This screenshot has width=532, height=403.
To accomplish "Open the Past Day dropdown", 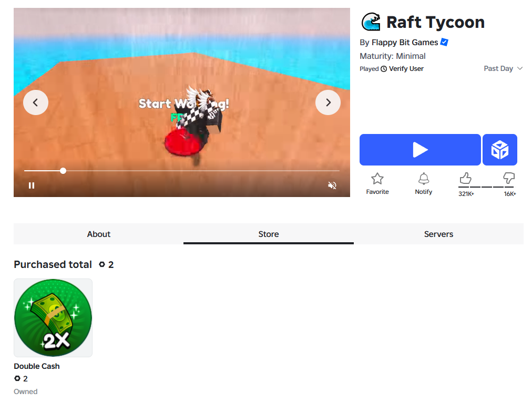I will click(x=503, y=68).
